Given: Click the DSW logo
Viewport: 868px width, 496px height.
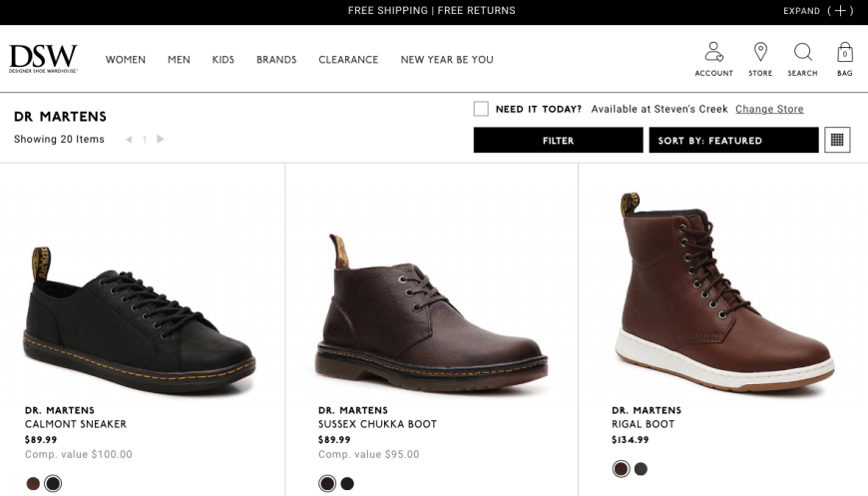Looking at the screenshot, I should (x=43, y=59).
